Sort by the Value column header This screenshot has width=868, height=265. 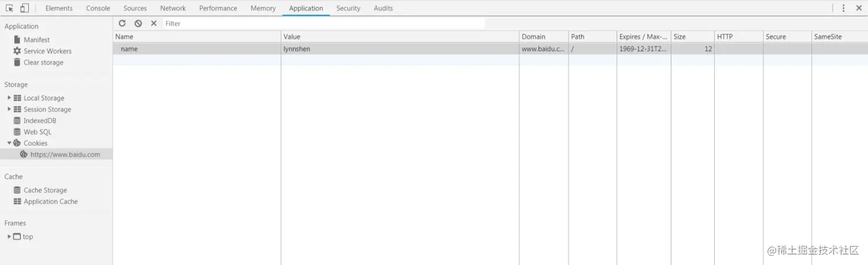click(400, 37)
